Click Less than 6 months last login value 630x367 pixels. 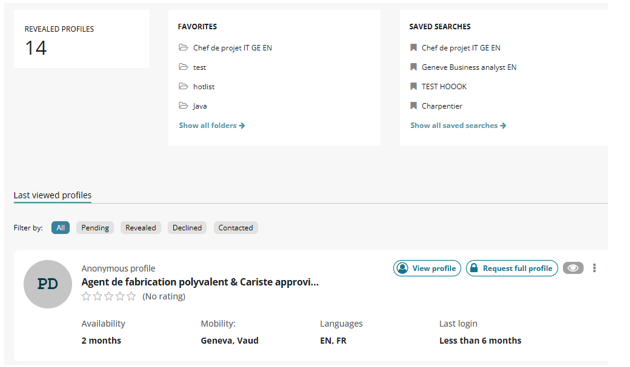480,340
